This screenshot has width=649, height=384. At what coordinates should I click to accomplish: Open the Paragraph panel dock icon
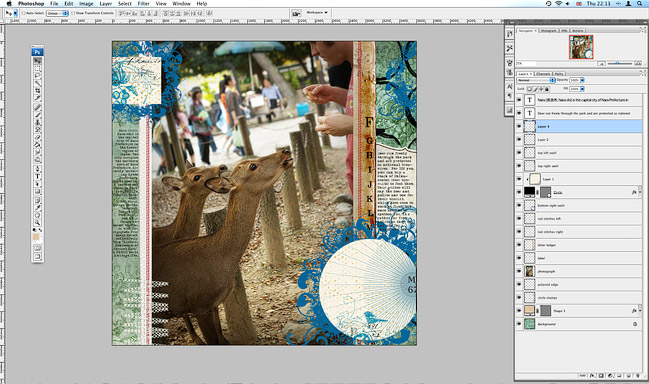510,96
